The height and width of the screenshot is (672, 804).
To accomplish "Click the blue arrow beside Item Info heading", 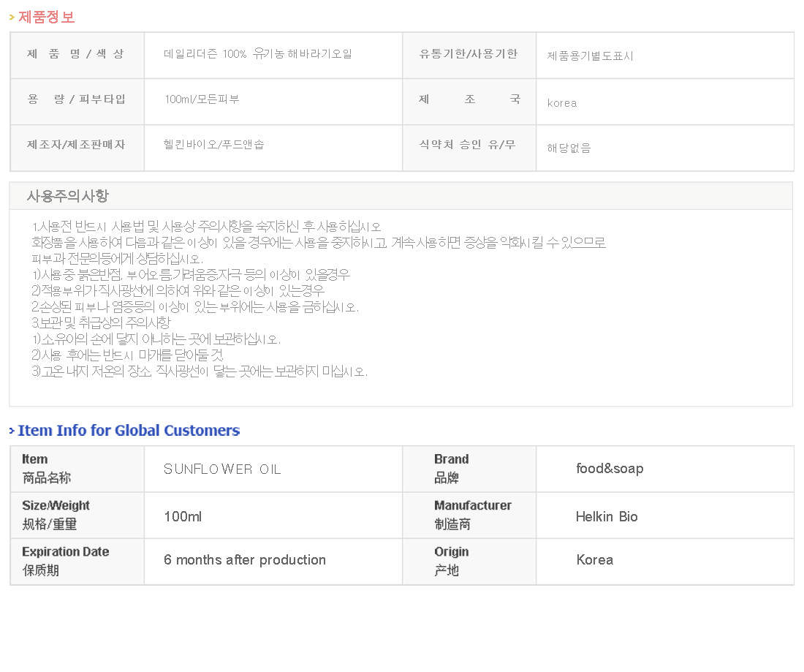I will point(12,431).
